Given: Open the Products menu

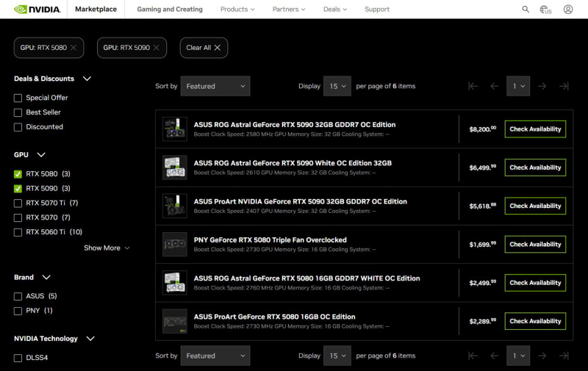Looking at the screenshot, I should [237, 10].
